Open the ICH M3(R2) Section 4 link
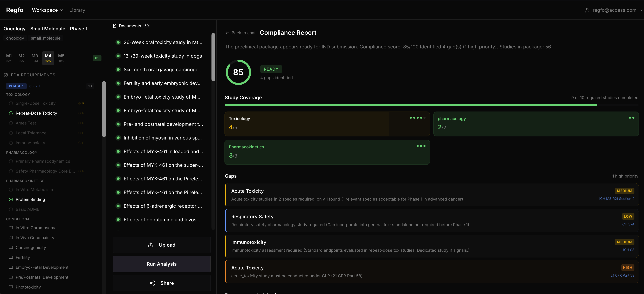Screen dimensions: 644x294 616,199
